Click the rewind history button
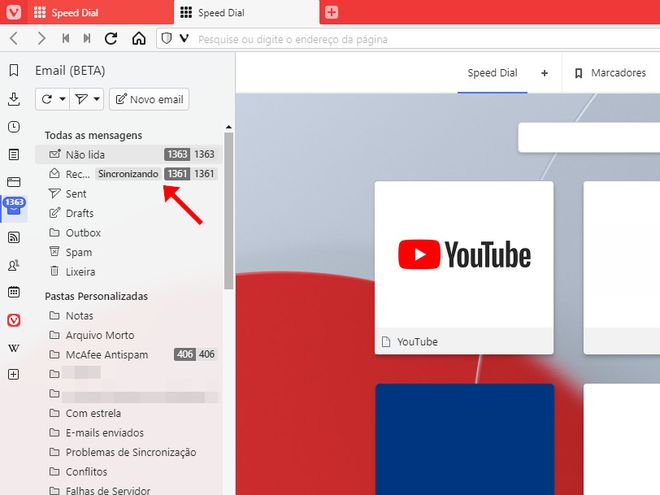The height and width of the screenshot is (495, 660). point(66,39)
